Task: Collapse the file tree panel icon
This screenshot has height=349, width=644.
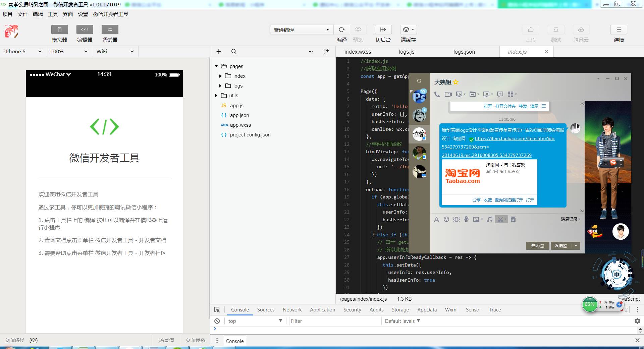Action: tap(326, 51)
